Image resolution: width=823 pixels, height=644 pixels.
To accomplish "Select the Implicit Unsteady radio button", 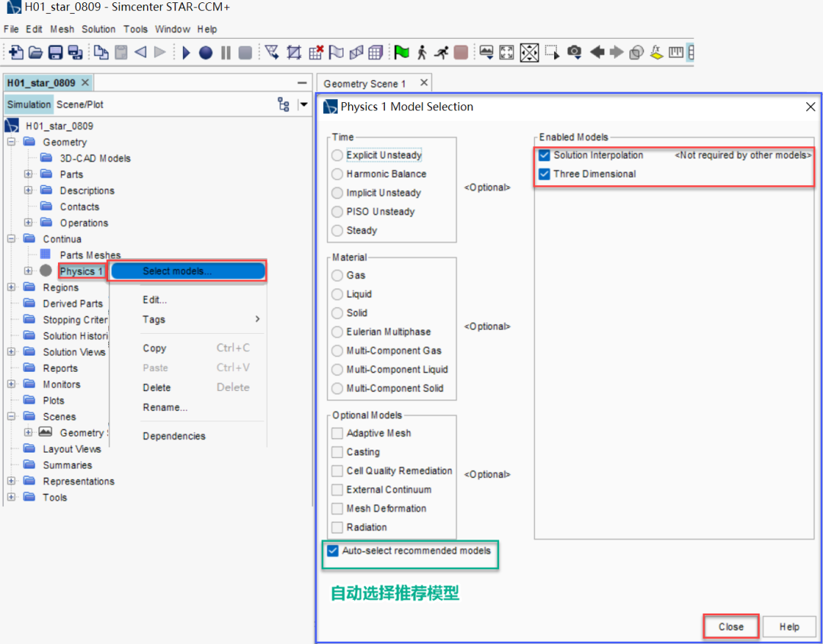I will [337, 193].
